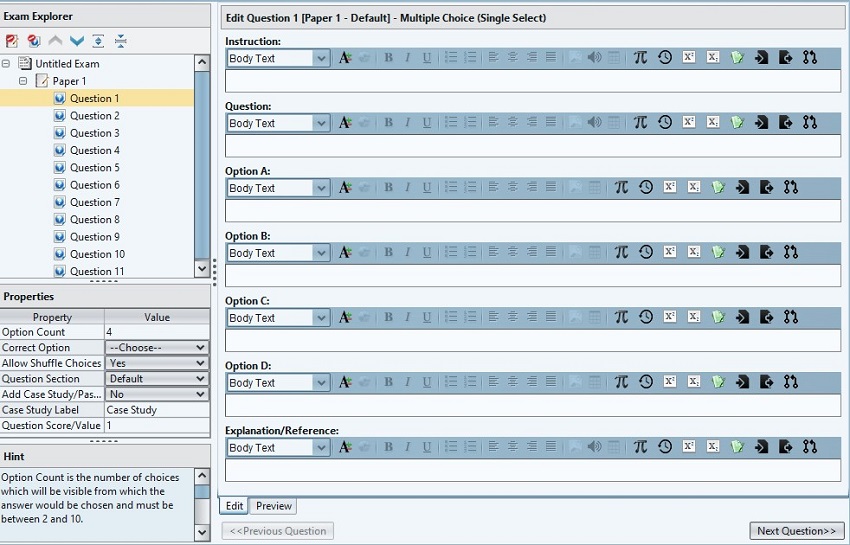Open Question Body Text style dropdown
This screenshot has width=850, height=545.
click(321, 123)
